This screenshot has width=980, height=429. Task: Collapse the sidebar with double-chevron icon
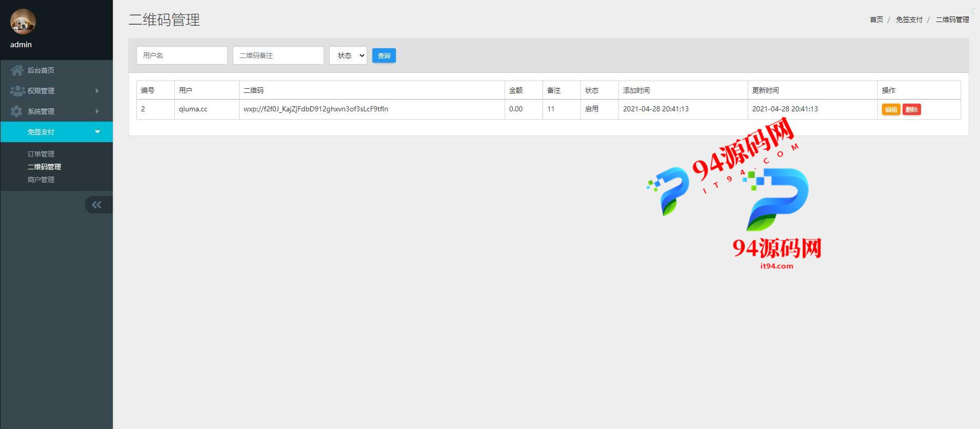(x=97, y=205)
